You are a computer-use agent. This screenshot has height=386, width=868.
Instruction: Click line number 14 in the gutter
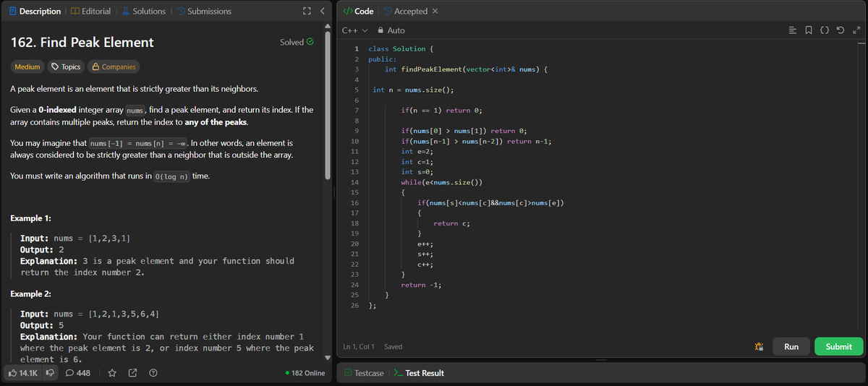(x=354, y=182)
